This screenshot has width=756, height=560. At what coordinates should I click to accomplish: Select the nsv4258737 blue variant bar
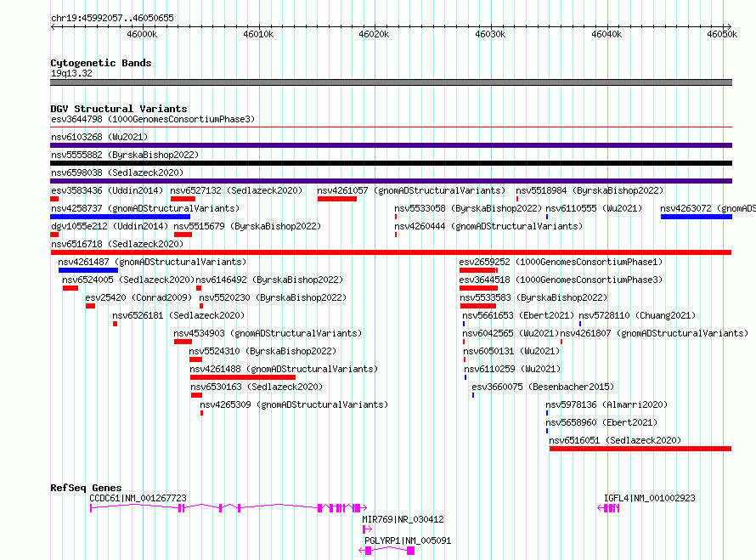120,217
